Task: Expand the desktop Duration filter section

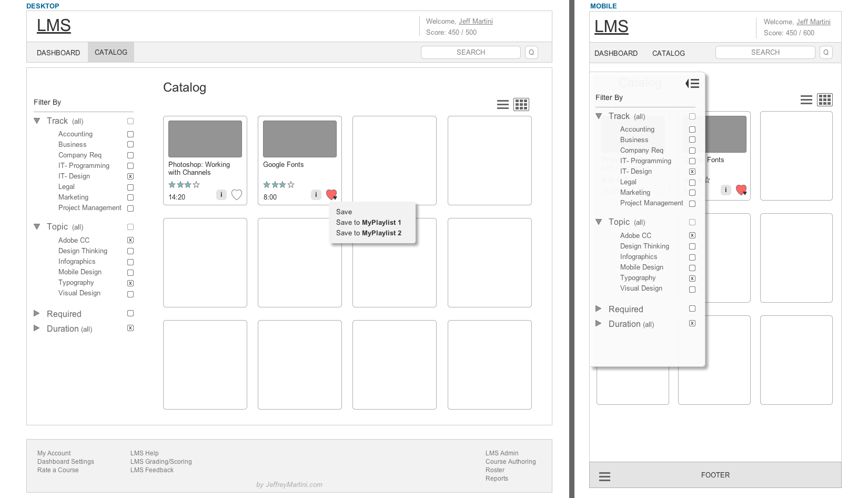Action: tap(37, 328)
